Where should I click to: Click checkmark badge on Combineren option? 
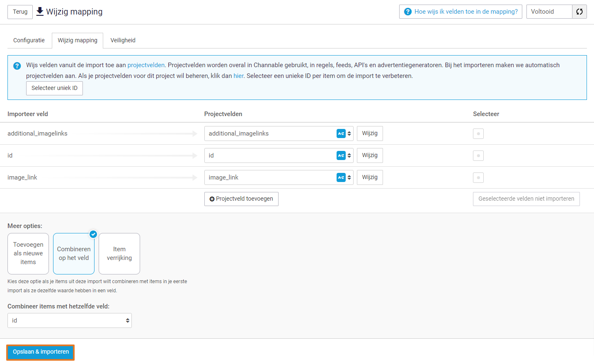tap(93, 234)
